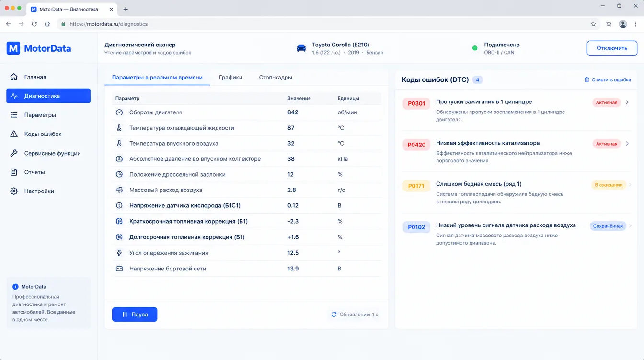The image size is (644, 360).
Task: Click the Пауза button
Action: (x=135, y=315)
